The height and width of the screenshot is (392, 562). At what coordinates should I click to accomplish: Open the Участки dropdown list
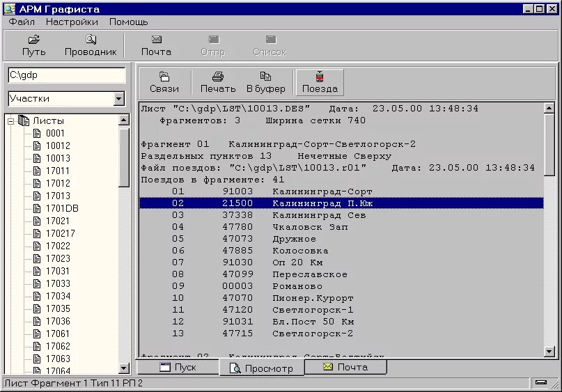point(119,99)
